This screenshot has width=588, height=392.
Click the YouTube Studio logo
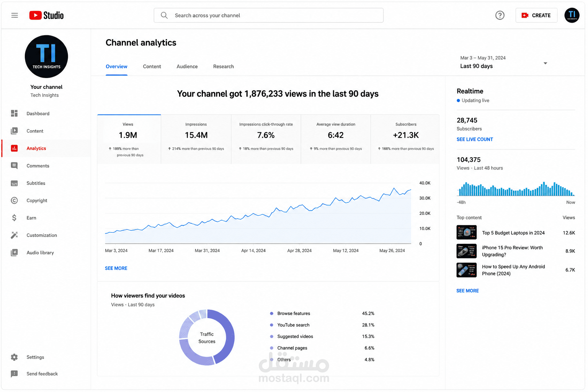[x=46, y=15]
